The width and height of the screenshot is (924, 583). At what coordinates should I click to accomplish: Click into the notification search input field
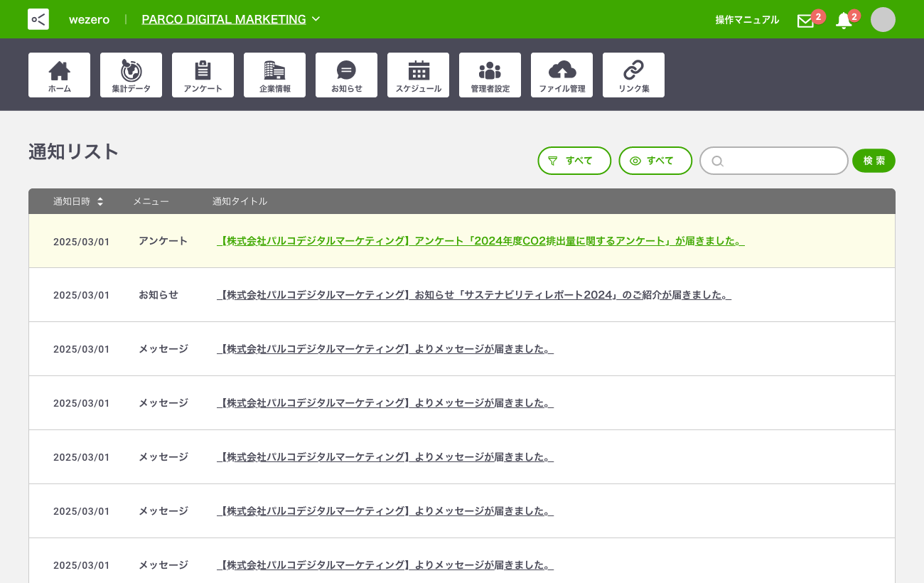pos(782,161)
